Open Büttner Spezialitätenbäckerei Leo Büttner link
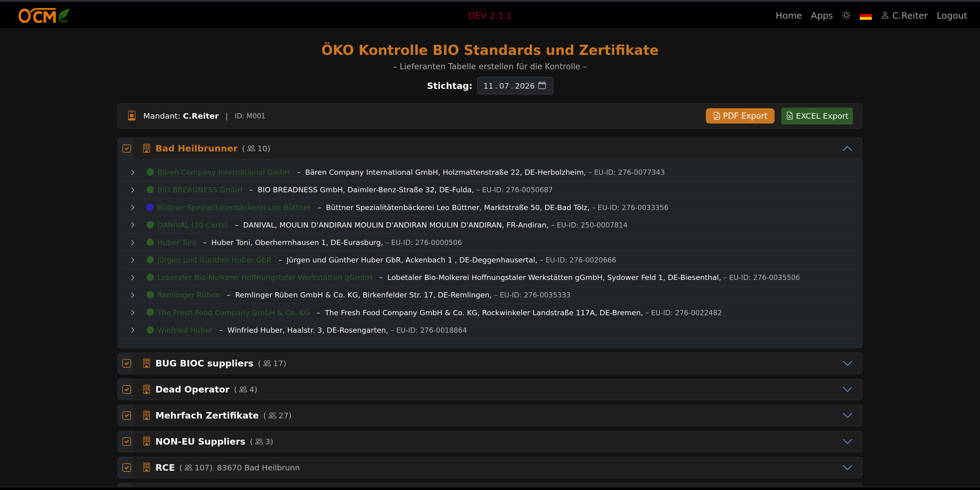980x490 pixels. [x=234, y=207]
